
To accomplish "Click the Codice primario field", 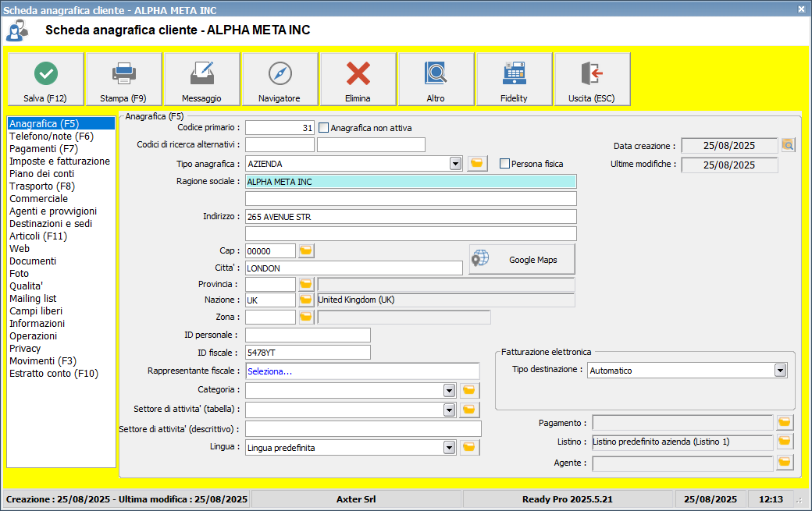I will click(280, 128).
